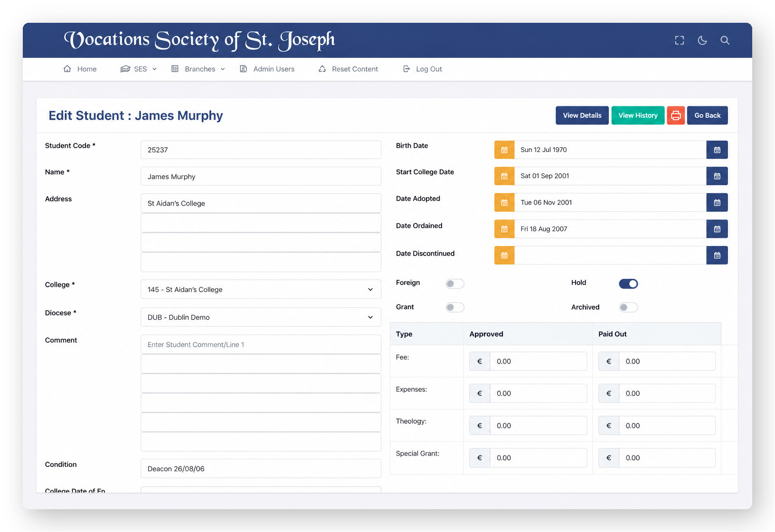The image size is (775, 532).
Task: Click Special Grant Approved amount field
Action: pos(538,458)
